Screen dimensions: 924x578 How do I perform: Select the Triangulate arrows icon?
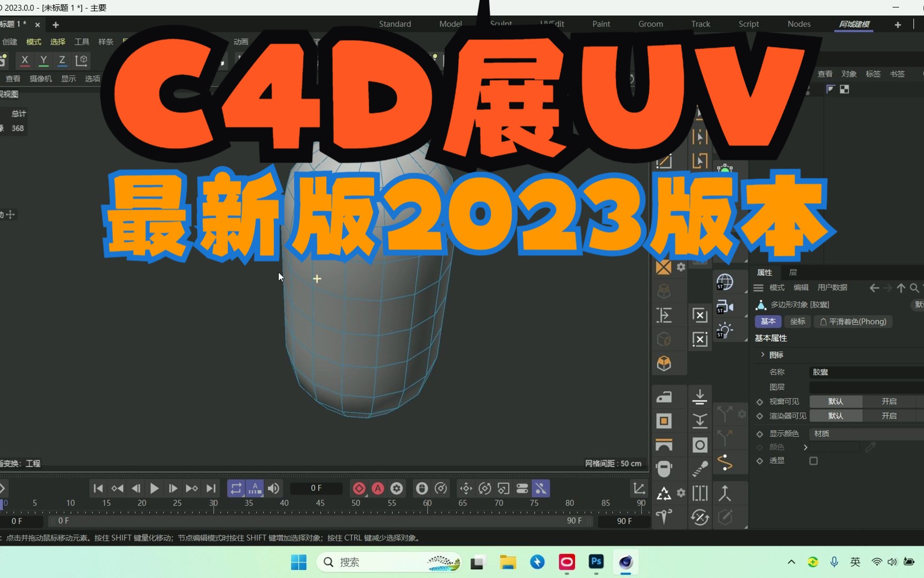pyautogui.click(x=664, y=493)
